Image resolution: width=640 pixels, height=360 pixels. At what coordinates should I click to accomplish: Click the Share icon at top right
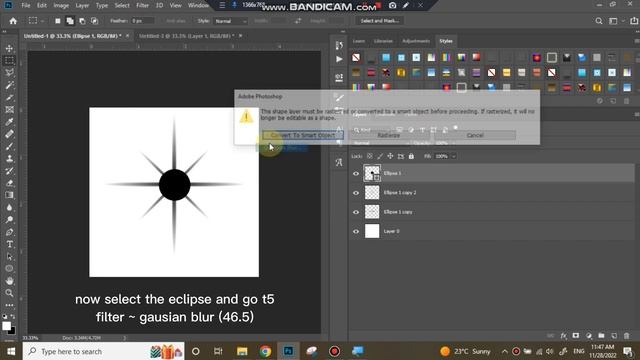[x=633, y=21]
